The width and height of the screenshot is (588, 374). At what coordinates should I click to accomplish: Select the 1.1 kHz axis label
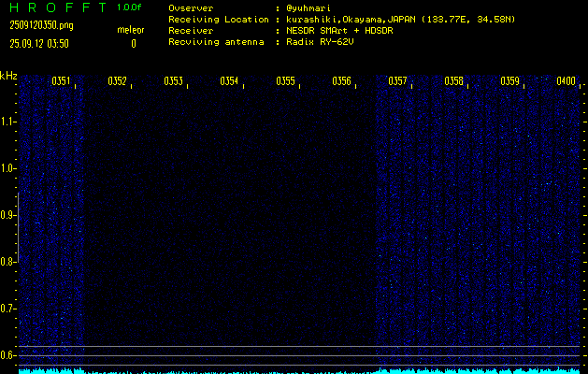(7, 122)
